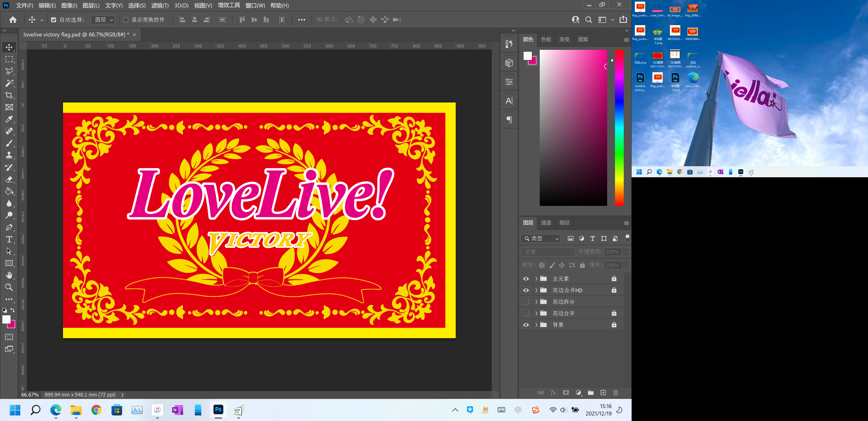The image size is (868, 421).
Task: Select the Horizontal Type tool
Action: pyautogui.click(x=9, y=239)
